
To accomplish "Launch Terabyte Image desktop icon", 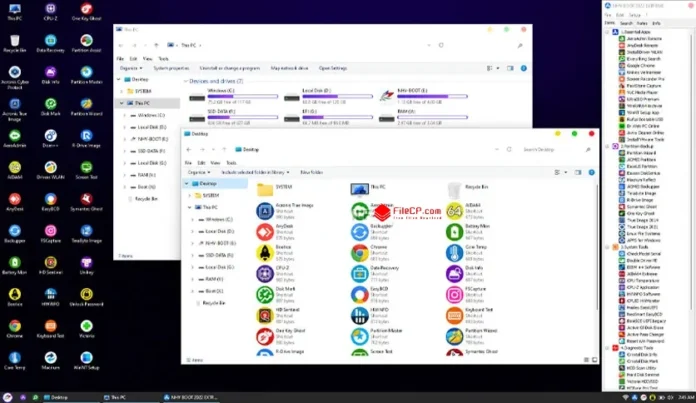I will 87,234.
